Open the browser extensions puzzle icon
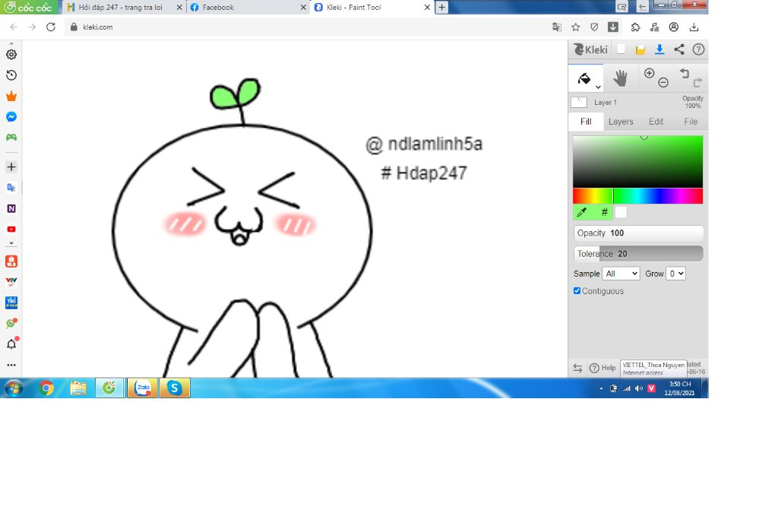The image size is (778, 532). [x=636, y=27]
